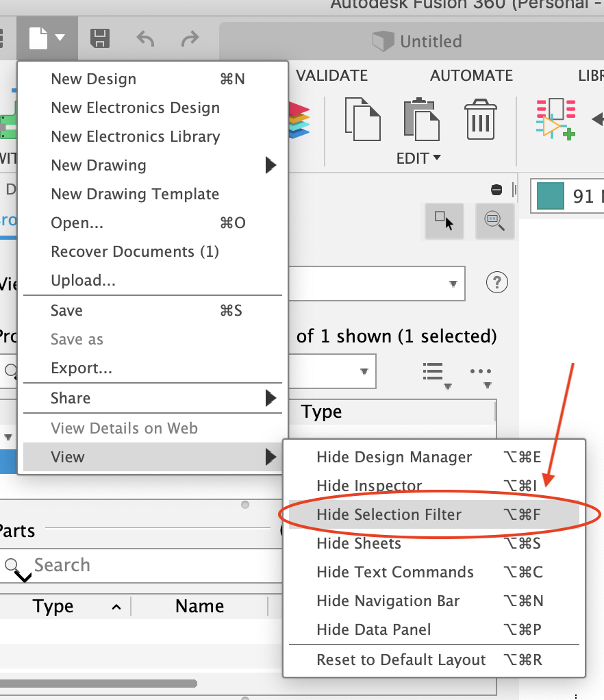
Task: Open the Help question mark icon
Action: coord(496,282)
